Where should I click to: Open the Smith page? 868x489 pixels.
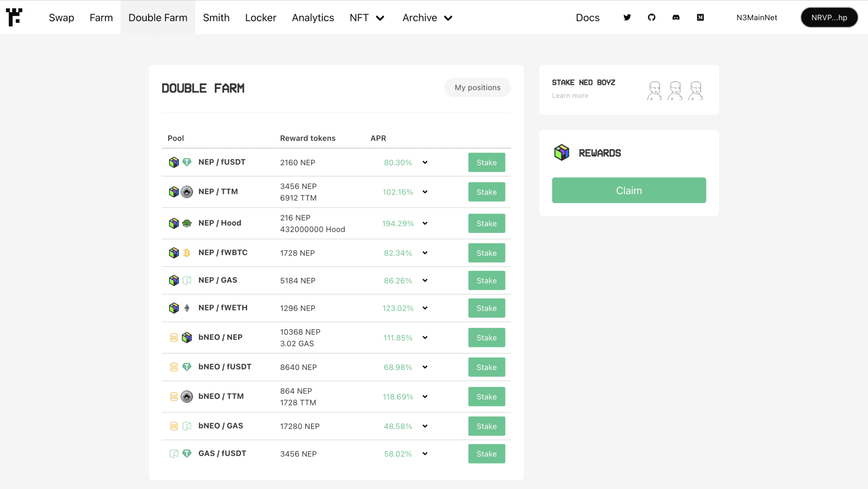(x=216, y=17)
